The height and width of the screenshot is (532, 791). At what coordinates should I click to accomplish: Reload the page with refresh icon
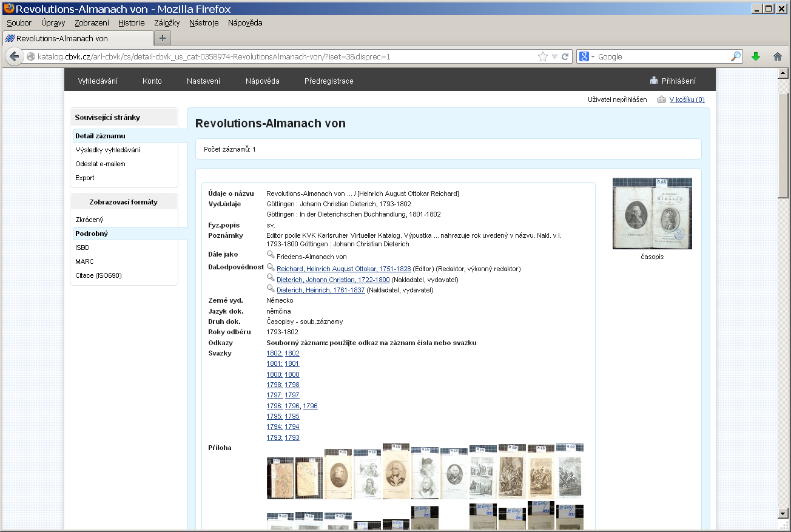coord(565,56)
